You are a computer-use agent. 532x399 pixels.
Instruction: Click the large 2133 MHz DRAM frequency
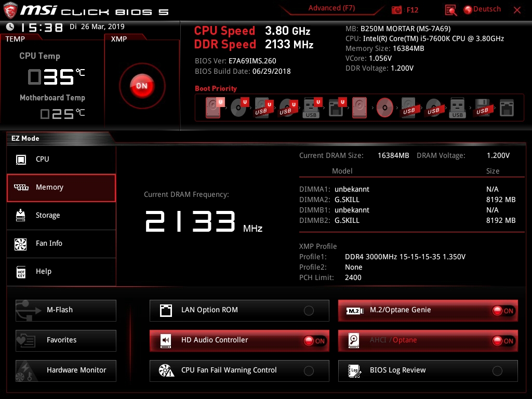click(x=204, y=221)
